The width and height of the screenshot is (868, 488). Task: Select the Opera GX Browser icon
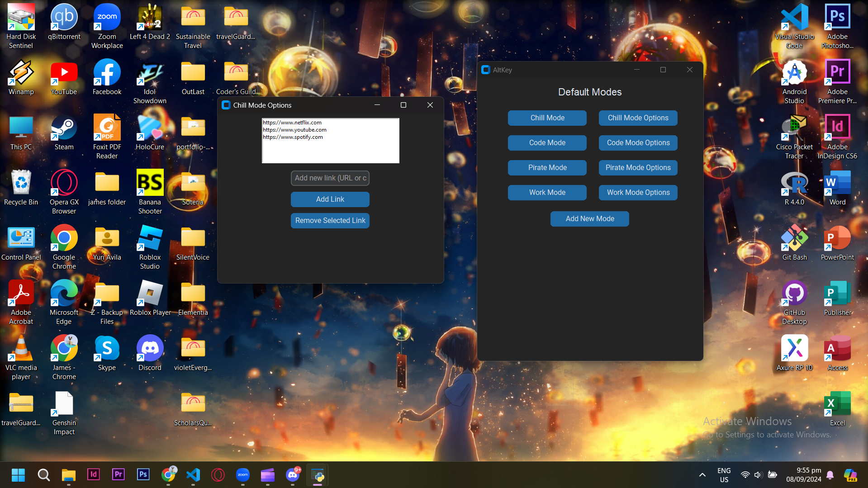click(64, 192)
